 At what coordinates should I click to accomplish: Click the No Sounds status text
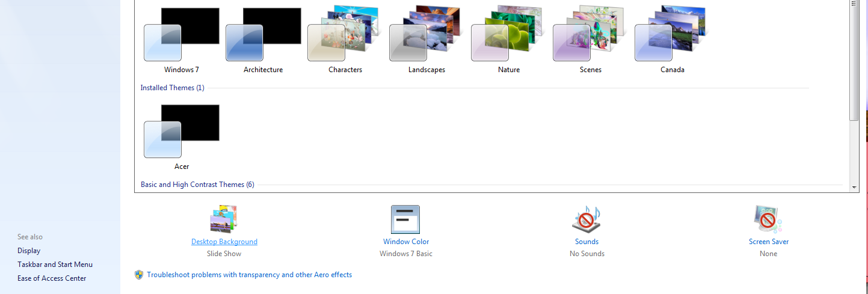coord(587,254)
